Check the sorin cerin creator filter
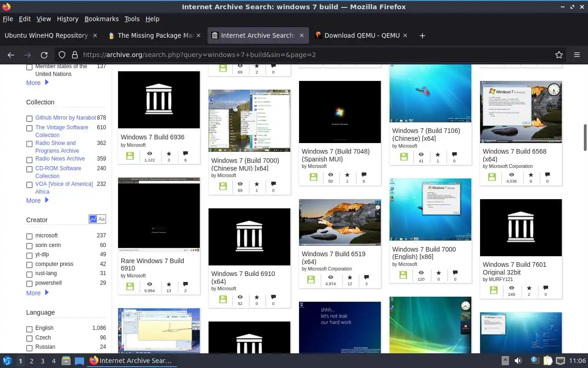The image size is (588, 368). coord(29,246)
